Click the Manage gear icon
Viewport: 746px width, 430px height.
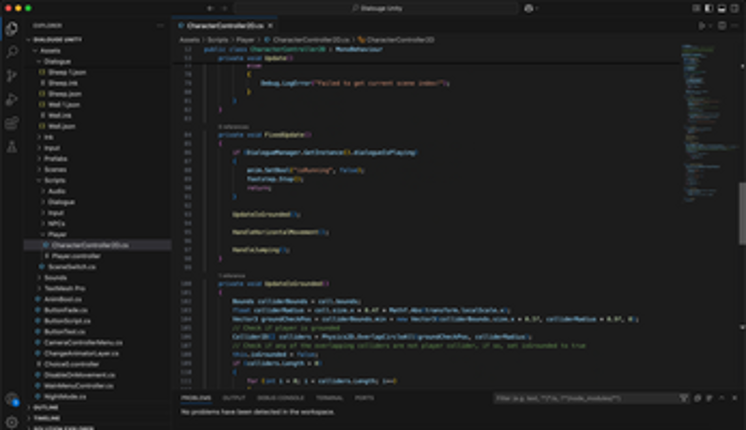click(12, 421)
